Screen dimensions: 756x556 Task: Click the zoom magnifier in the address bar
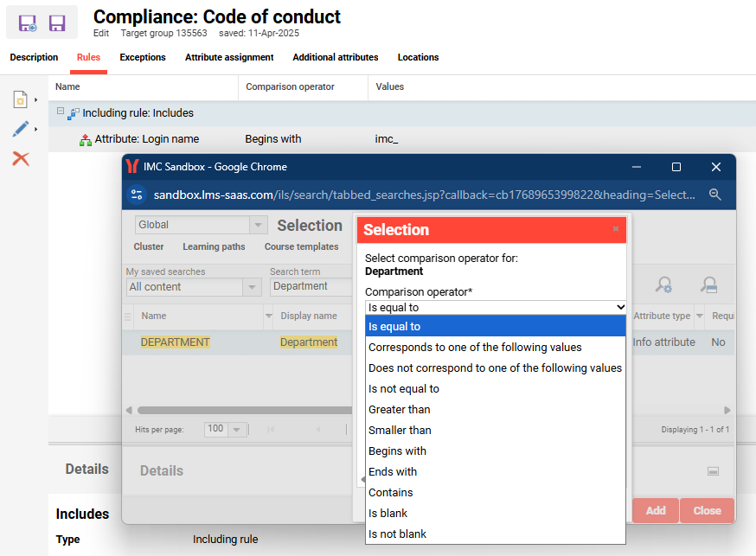(714, 195)
